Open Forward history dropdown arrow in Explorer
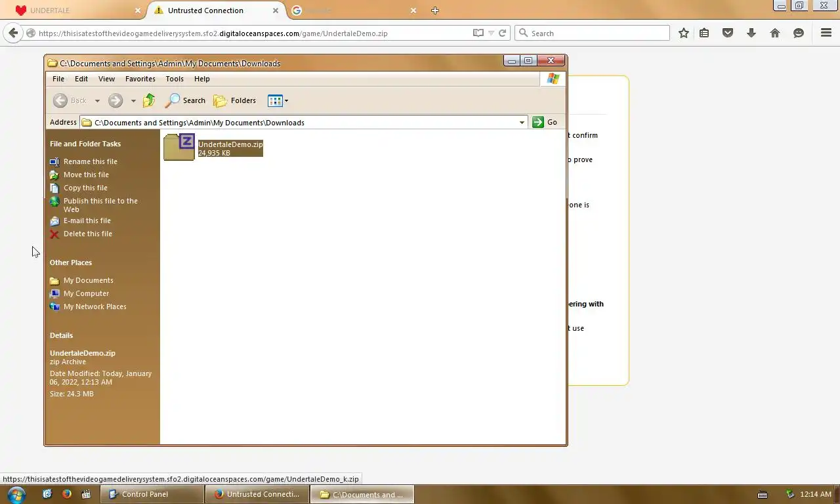Viewport: 840px width, 504px height. pos(133,100)
